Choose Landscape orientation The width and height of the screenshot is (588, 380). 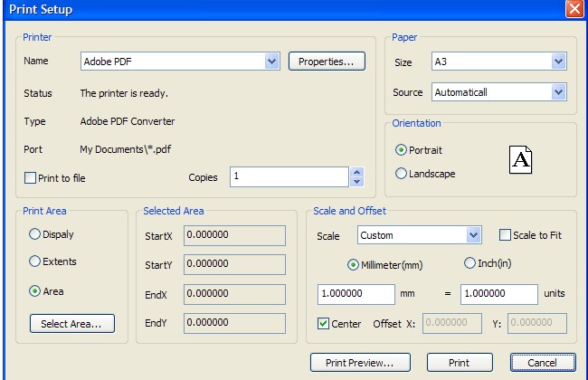pyautogui.click(x=402, y=174)
